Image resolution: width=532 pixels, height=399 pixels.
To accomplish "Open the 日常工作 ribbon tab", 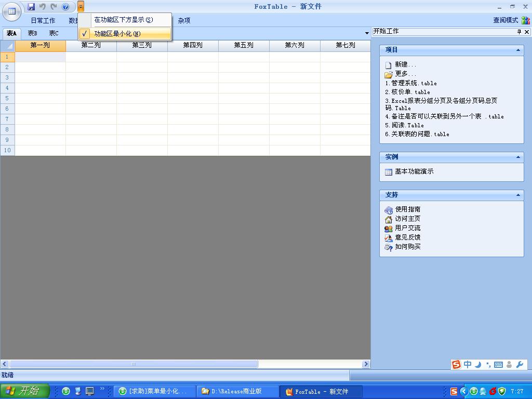I will point(43,21).
